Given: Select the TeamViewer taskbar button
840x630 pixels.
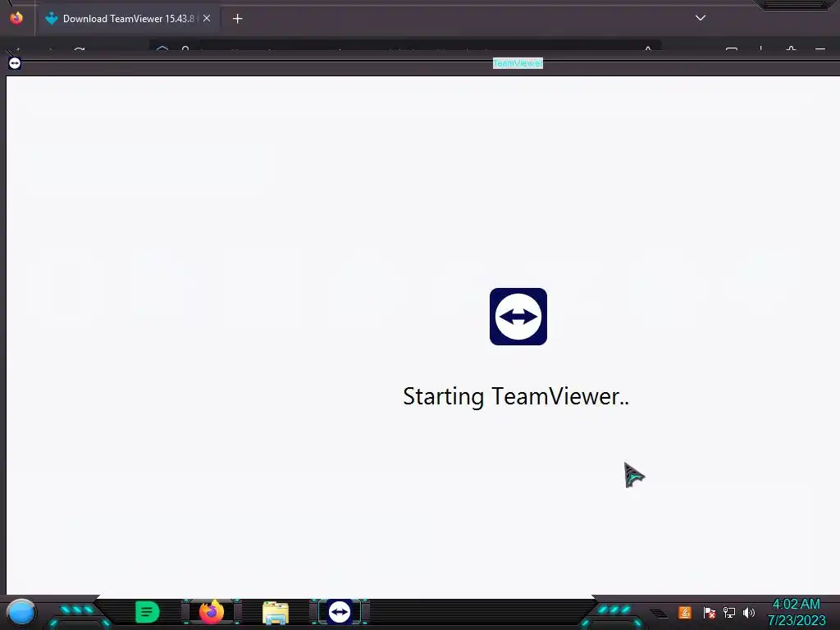Looking at the screenshot, I should tap(340, 612).
